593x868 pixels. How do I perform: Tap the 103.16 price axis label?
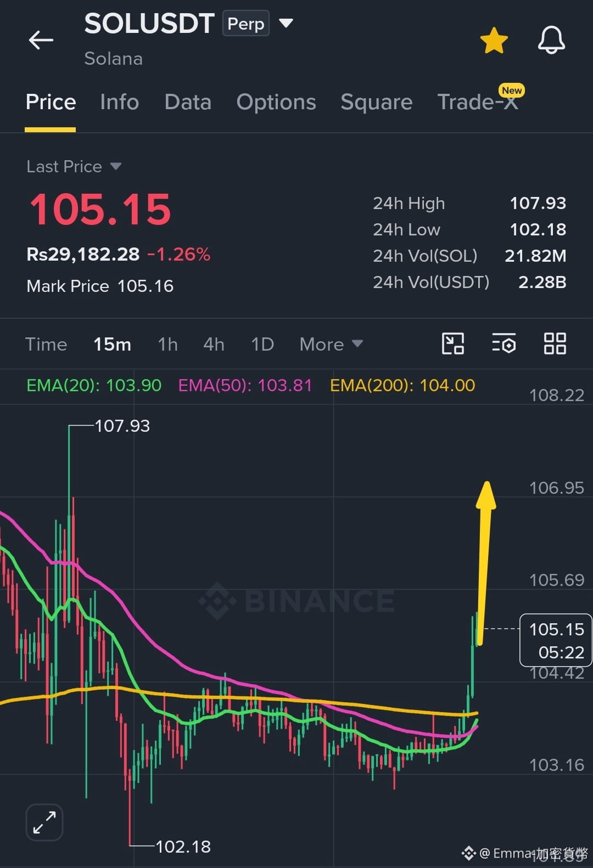tap(556, 765)
